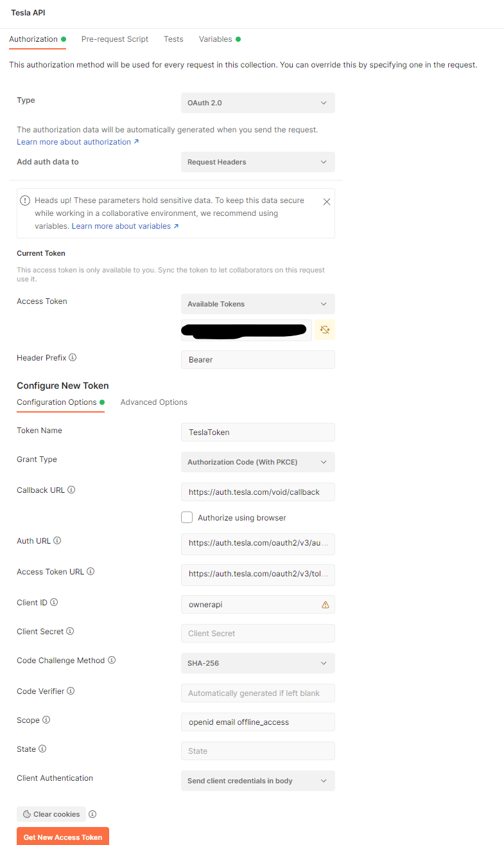Click info icon next to Access Token URL
The height and width of the screenshot is (845, 504).
point(91,571)
